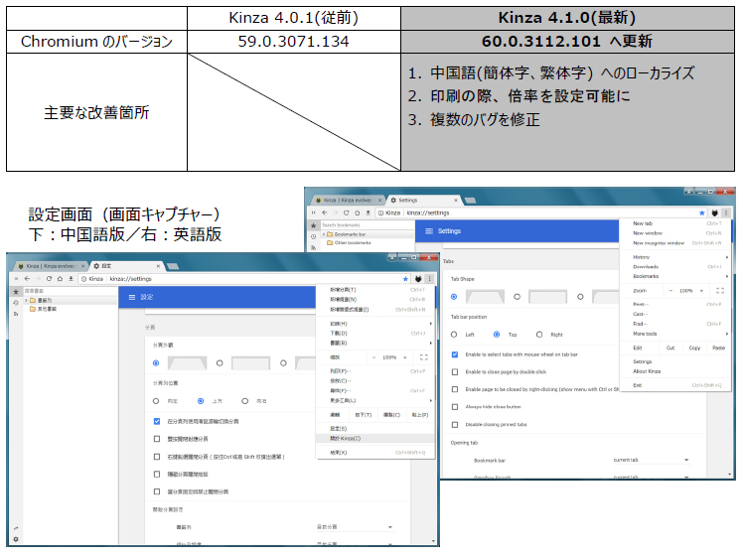Click 'Copy' in the English menu's Edit row
Screen dimensions: 743x560
(694, 348)
